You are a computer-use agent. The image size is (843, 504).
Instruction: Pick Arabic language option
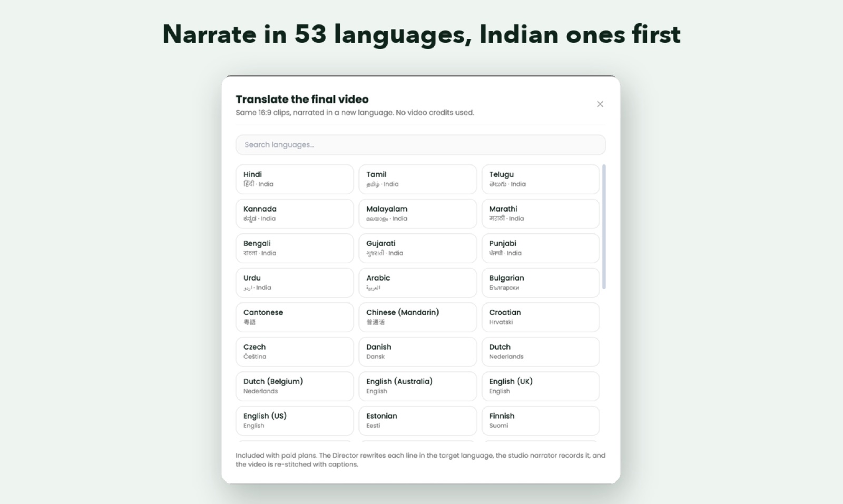click(417, 282)
